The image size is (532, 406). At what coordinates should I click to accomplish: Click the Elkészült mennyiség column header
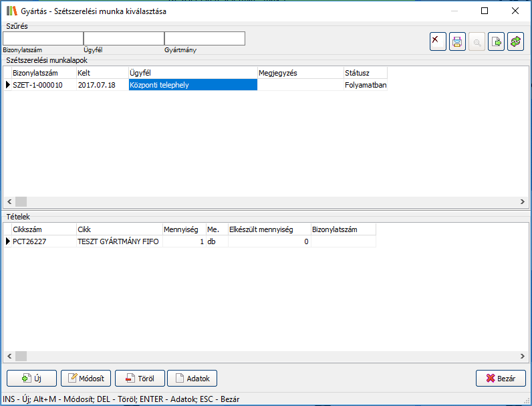click(x=269, y=229)
